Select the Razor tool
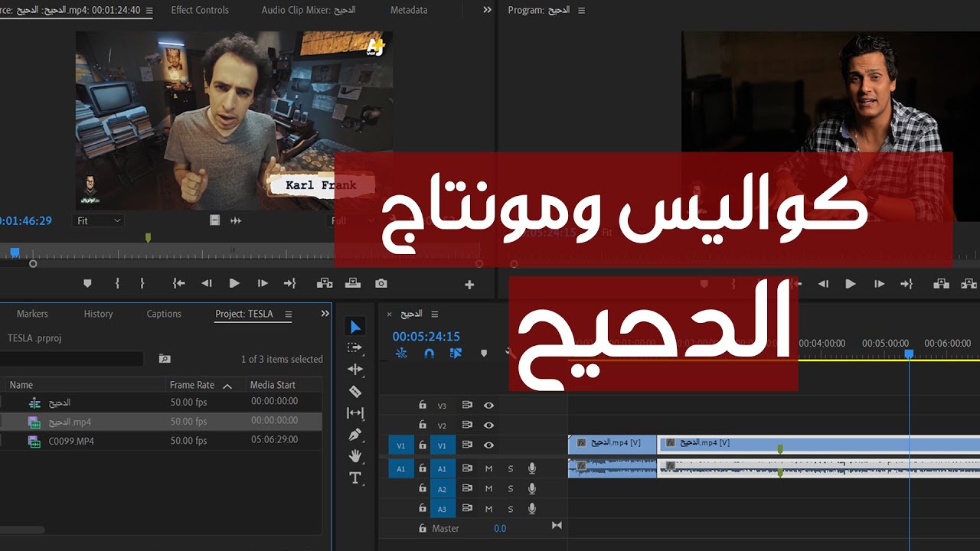Viewport: 980px width, 551px height. (355, 391)
